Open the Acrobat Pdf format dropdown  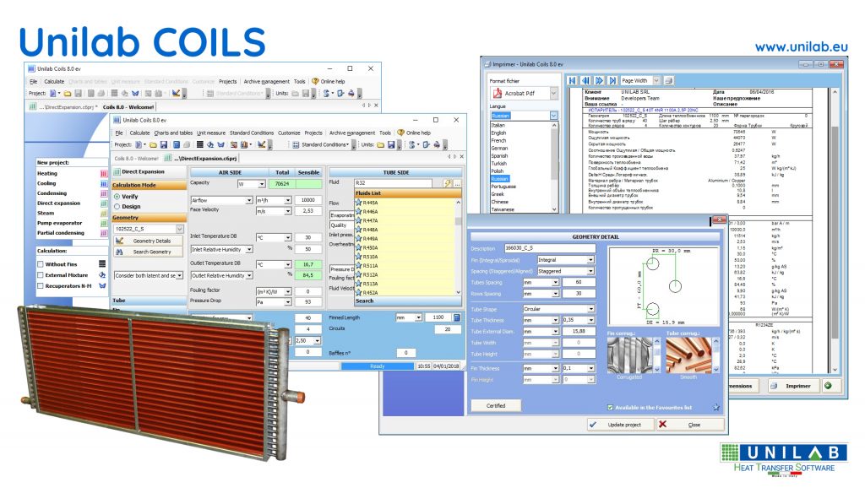(553, 94)
